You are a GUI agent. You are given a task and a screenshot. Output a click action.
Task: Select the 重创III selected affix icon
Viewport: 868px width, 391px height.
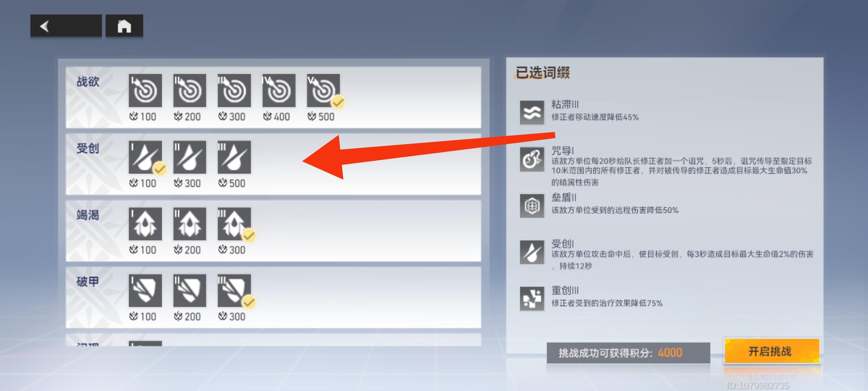click(x=532, y=299)
